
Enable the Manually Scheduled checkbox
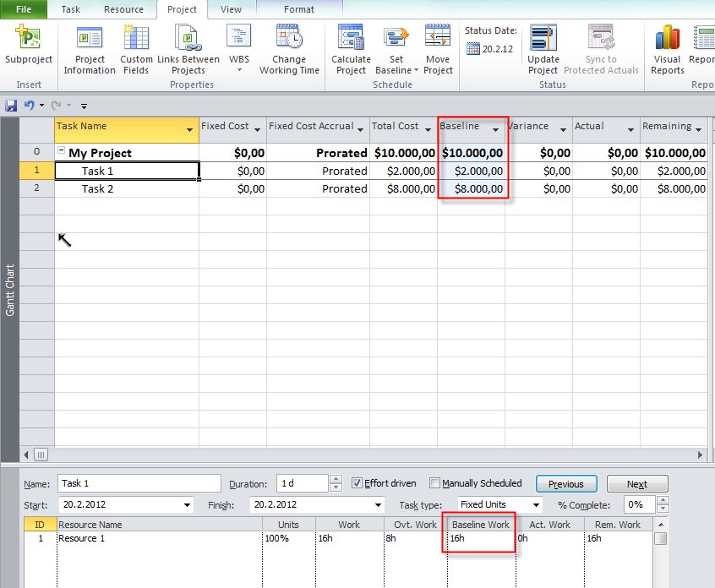(x=434, y=483)
